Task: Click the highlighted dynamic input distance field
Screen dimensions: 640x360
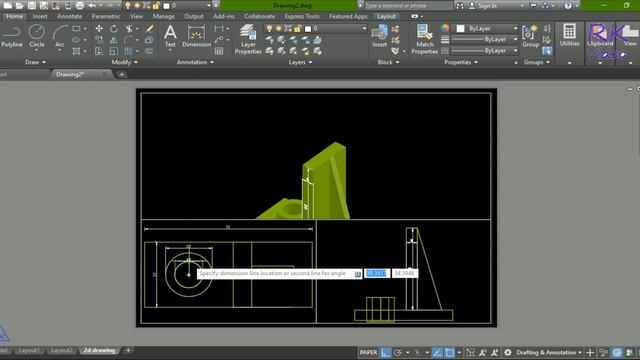Action: (x=376, y=273)
